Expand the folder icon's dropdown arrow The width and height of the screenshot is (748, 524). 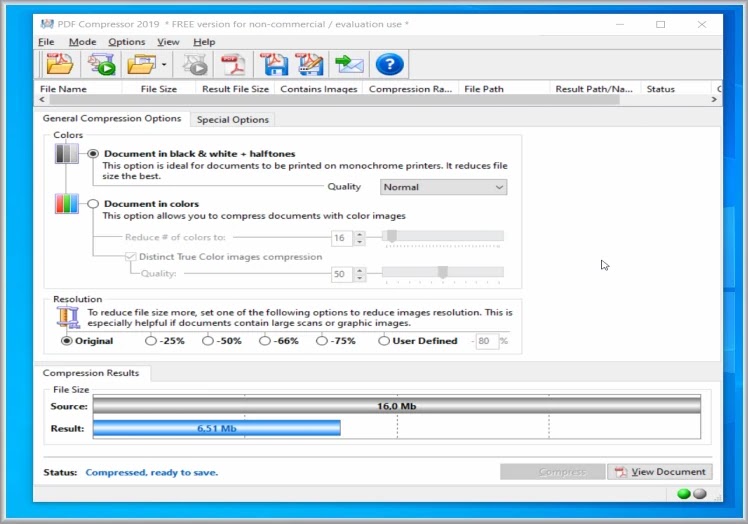(x=164, y=64)
